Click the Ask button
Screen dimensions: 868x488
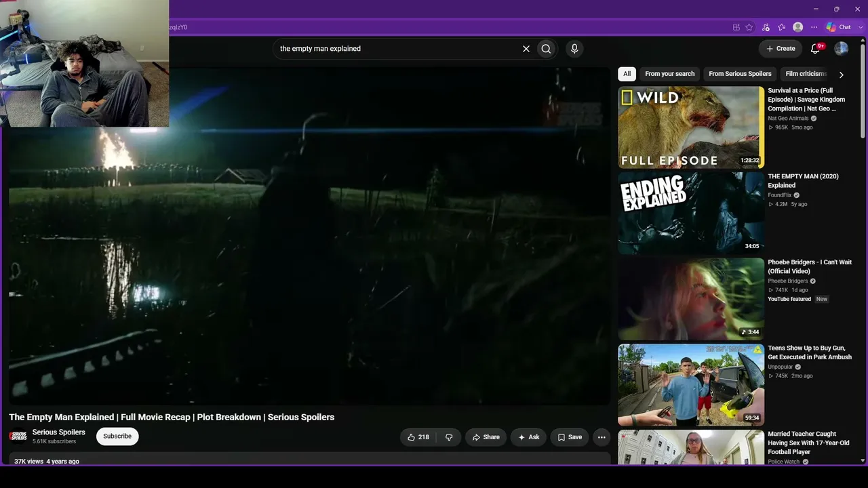(528, 437)
